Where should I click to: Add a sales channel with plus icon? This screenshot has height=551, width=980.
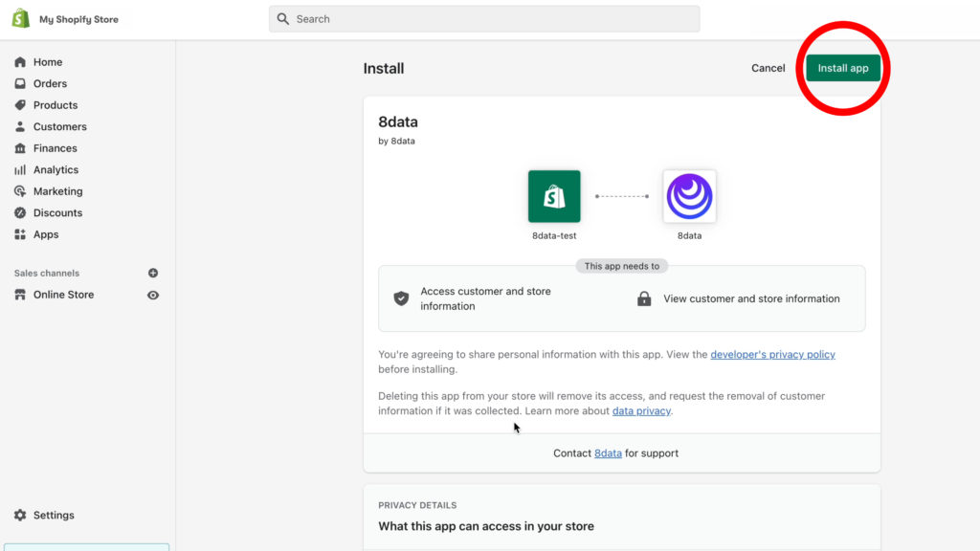[x=153, y=273]
